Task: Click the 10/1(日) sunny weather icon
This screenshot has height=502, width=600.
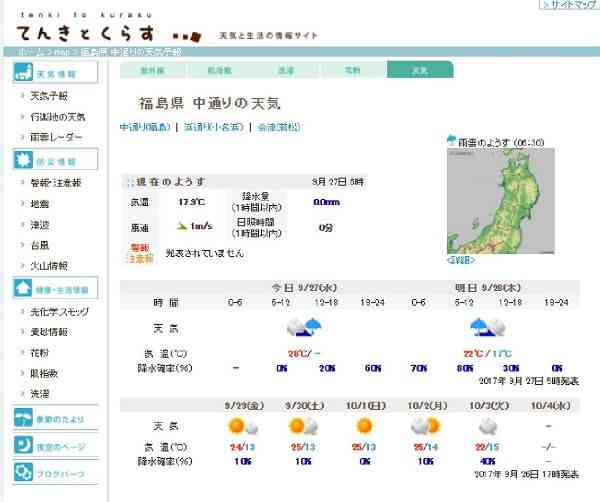Action: pyautogui.click(x=364, y=426)
